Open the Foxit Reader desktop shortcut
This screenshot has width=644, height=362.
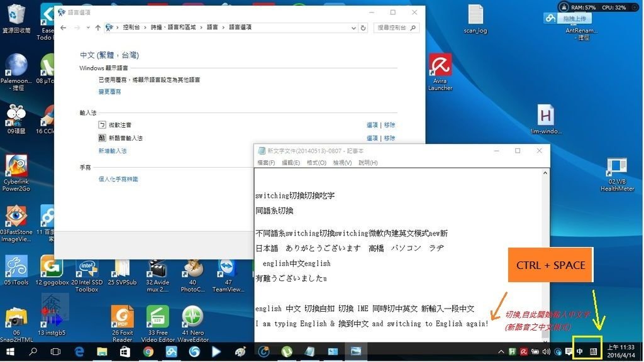[122, 324]
